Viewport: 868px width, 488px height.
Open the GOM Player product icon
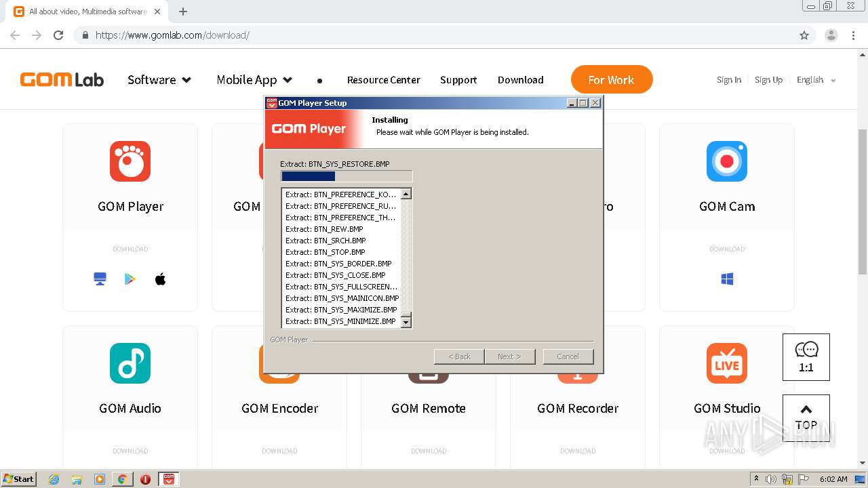[x=130, y=161]
